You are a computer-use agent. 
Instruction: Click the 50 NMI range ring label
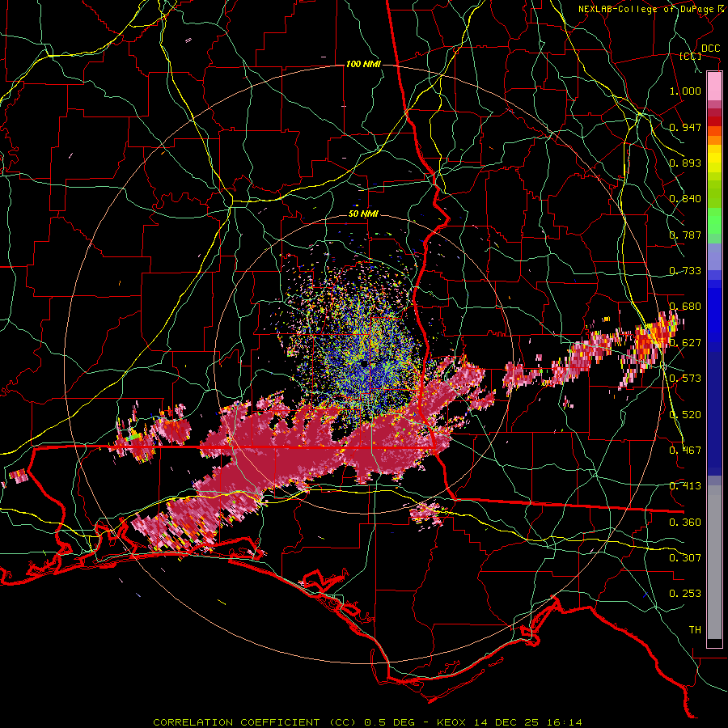click(x=363, y=214)
